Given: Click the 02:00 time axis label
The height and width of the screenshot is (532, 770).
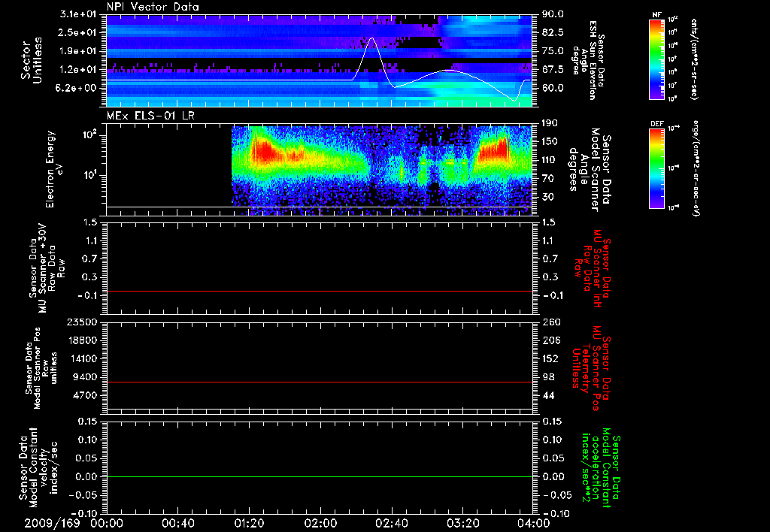Looking at the screenshot, I should coord(320,523).
